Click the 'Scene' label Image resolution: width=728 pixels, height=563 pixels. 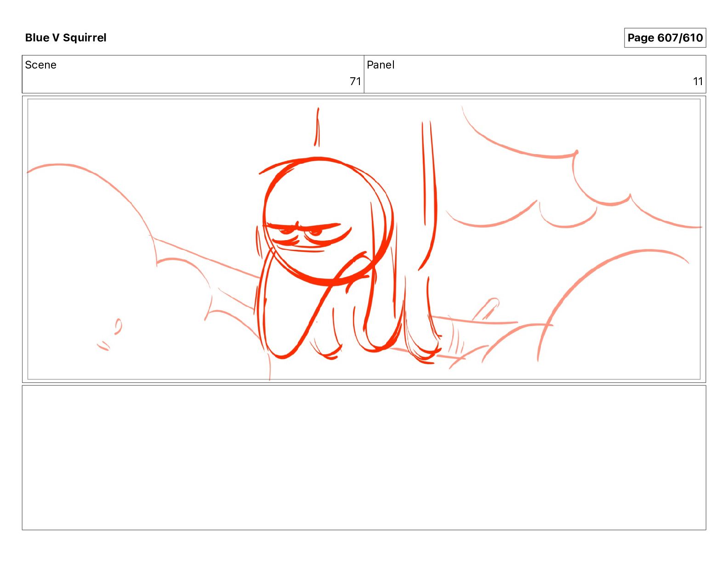pos(40,65)
